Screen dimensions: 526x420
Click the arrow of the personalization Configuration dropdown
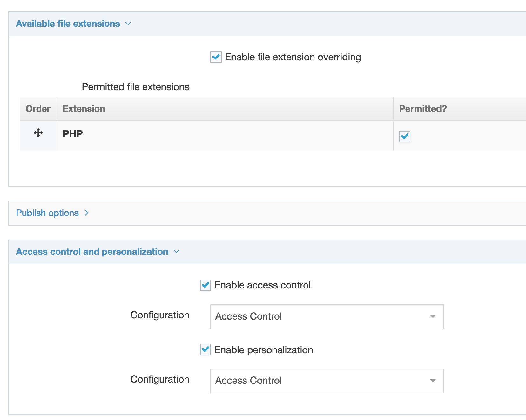pyautogui.click(x=433, y=381)
